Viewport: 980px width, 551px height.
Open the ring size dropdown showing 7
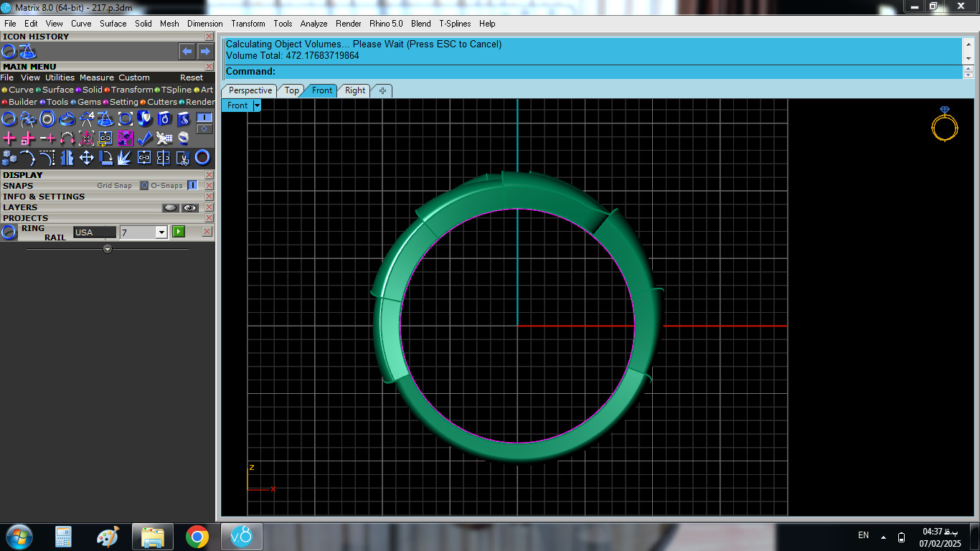pos(161,232)
